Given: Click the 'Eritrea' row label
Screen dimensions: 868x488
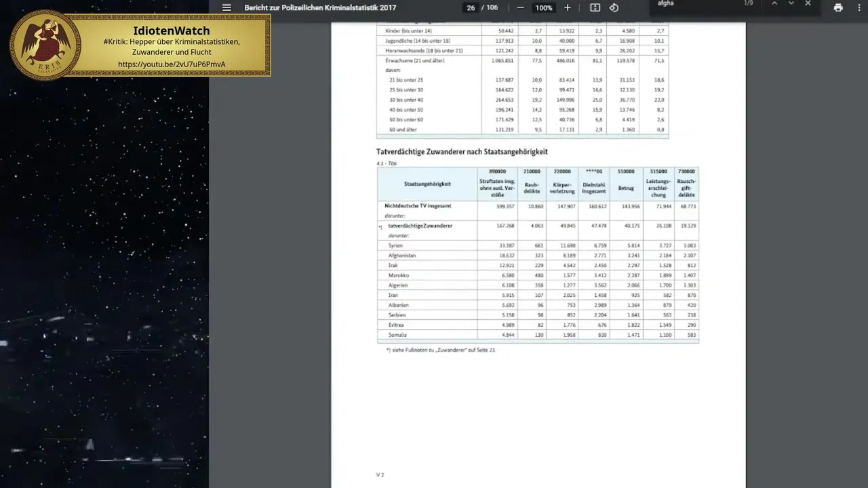Looking at the screenshot, I should 396,325.
